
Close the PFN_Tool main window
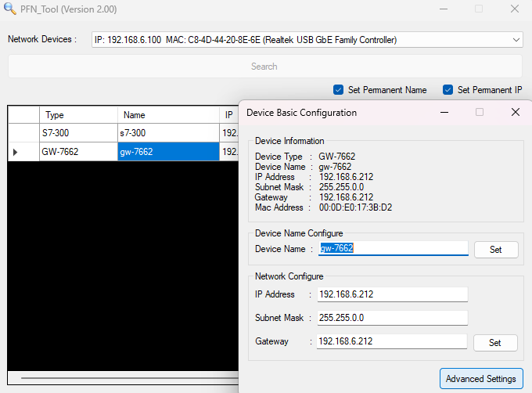[x=514, y=9]
